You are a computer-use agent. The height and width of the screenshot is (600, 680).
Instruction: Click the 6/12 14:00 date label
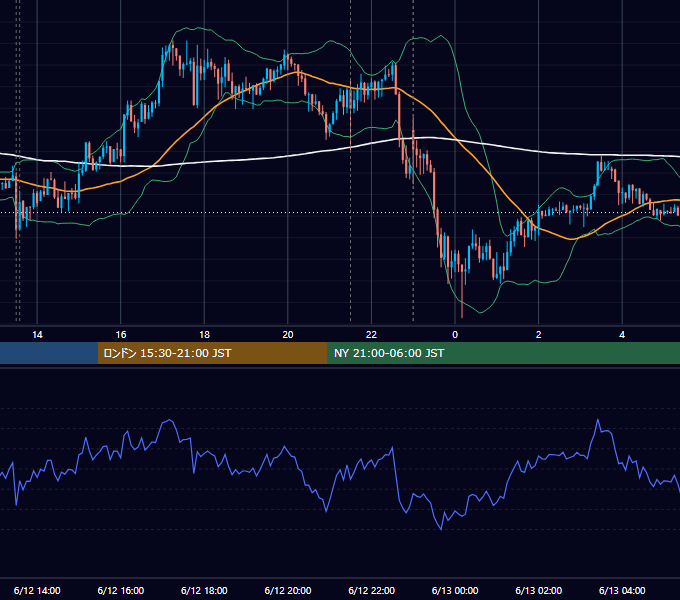click(37, 590)
